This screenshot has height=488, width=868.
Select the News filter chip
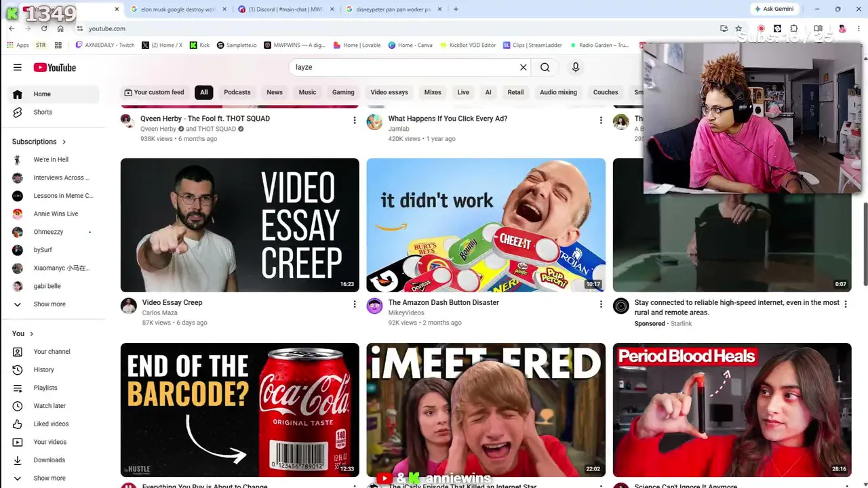point(275,92)
